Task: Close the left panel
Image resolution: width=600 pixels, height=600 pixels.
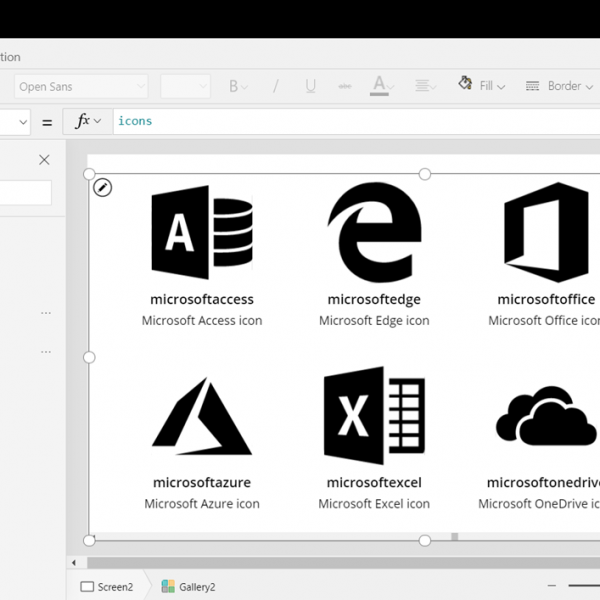Action: [x=44, y=160]
